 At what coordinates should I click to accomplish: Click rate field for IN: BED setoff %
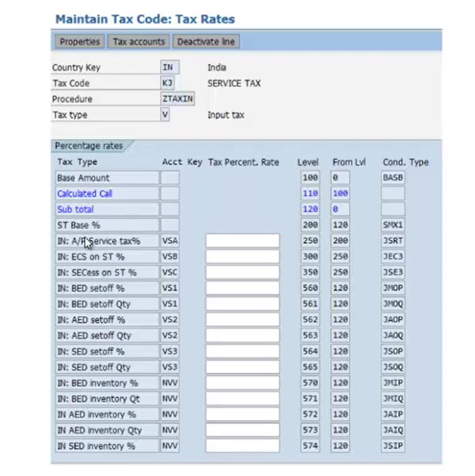click(242, 288)
